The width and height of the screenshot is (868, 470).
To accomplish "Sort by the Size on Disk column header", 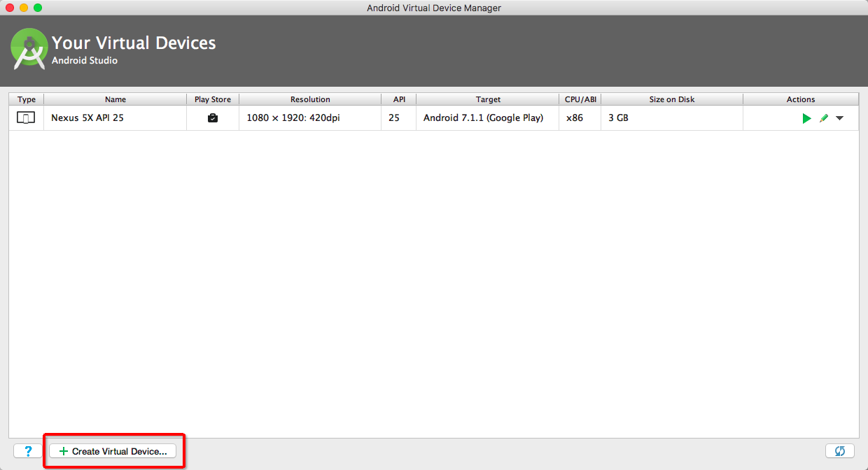I will pos(672,99).
